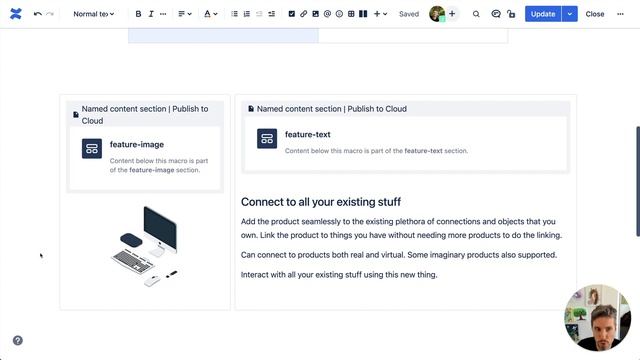This screenshot has height=360, width=640.
Task: Undo the last edit
Action: (38, 14)
